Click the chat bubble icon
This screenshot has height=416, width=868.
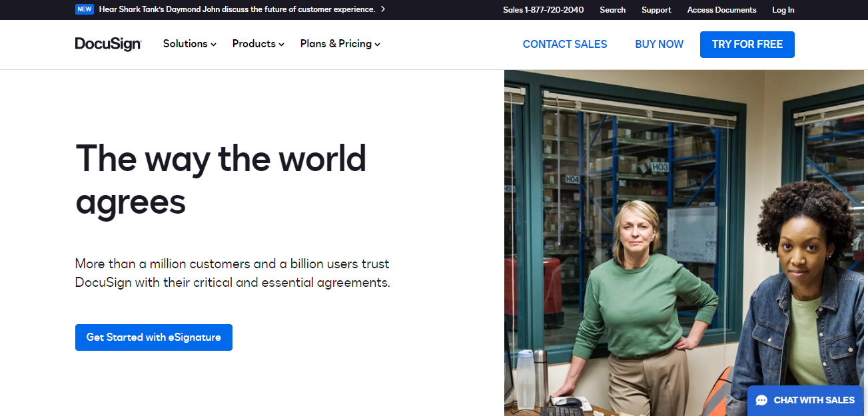(x=762, y=401)
